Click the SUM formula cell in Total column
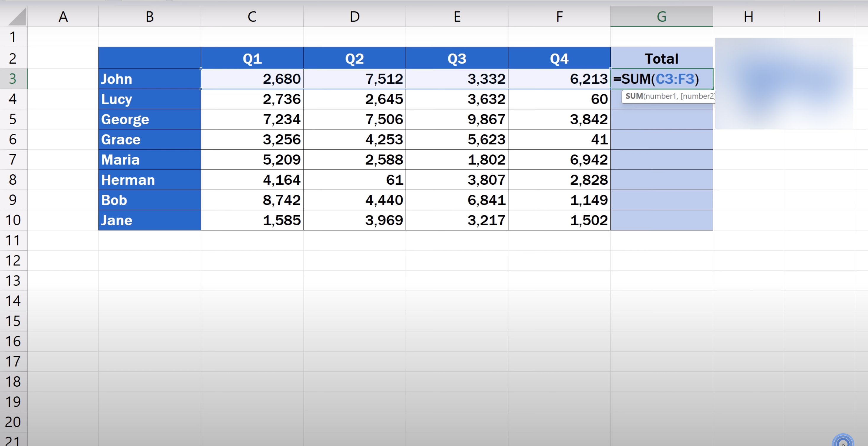This screenshot has height=446, width=868. pyautogui.click(x=662, y=79)
